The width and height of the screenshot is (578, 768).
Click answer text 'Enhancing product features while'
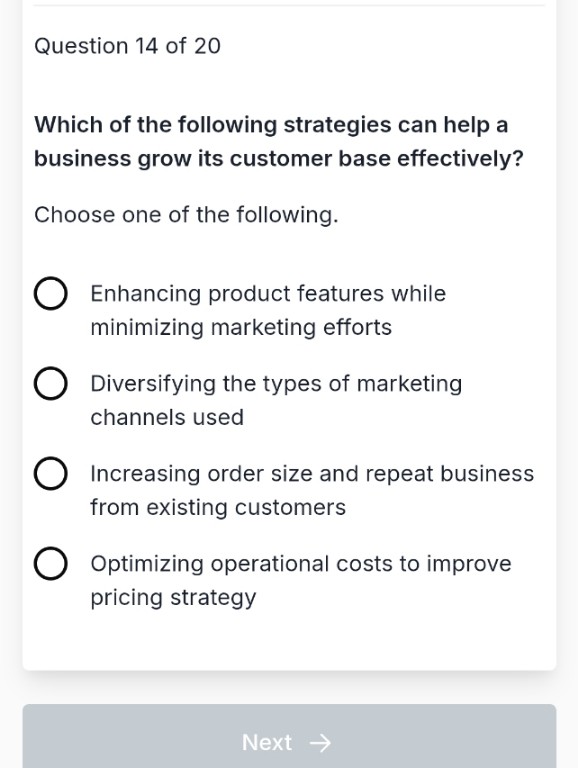coord(268,294)
